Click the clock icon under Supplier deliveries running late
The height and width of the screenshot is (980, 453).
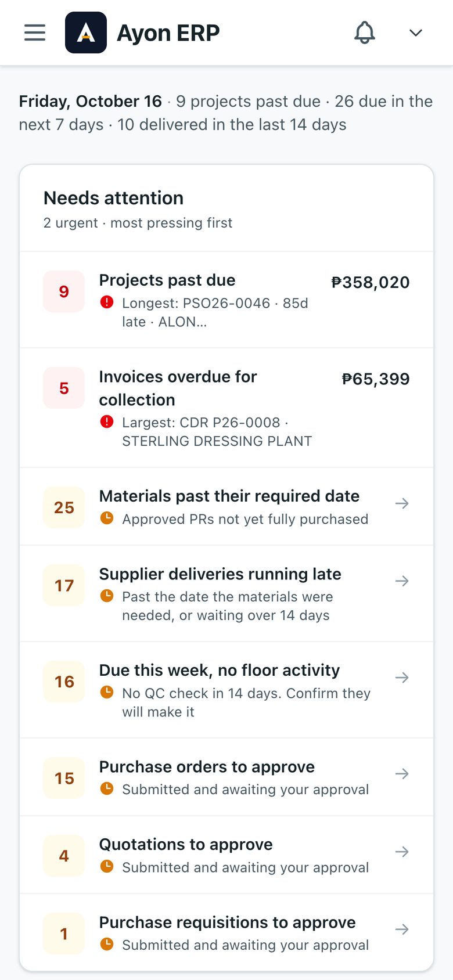click(x=107, y=596)
